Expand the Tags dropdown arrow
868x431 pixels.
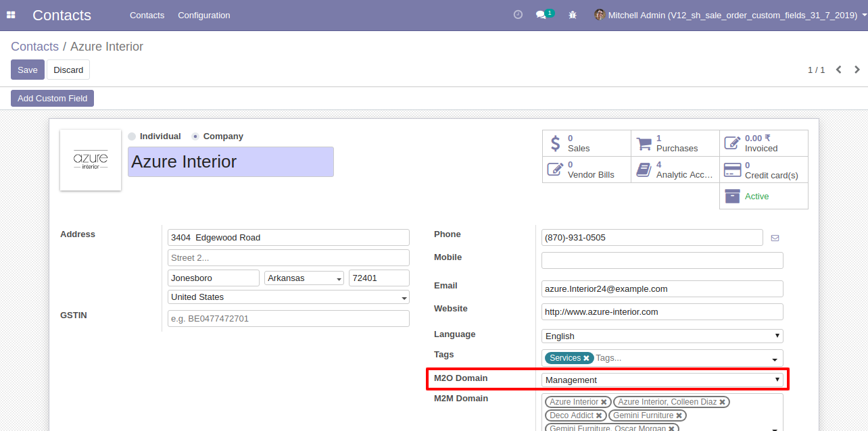point(775,359)
